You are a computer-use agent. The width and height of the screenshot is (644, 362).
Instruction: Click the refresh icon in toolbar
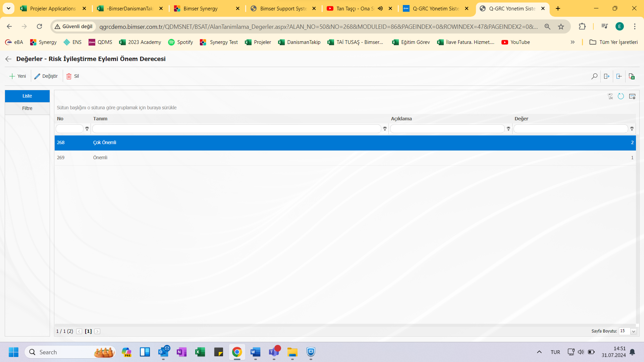(x=621, y=96)
